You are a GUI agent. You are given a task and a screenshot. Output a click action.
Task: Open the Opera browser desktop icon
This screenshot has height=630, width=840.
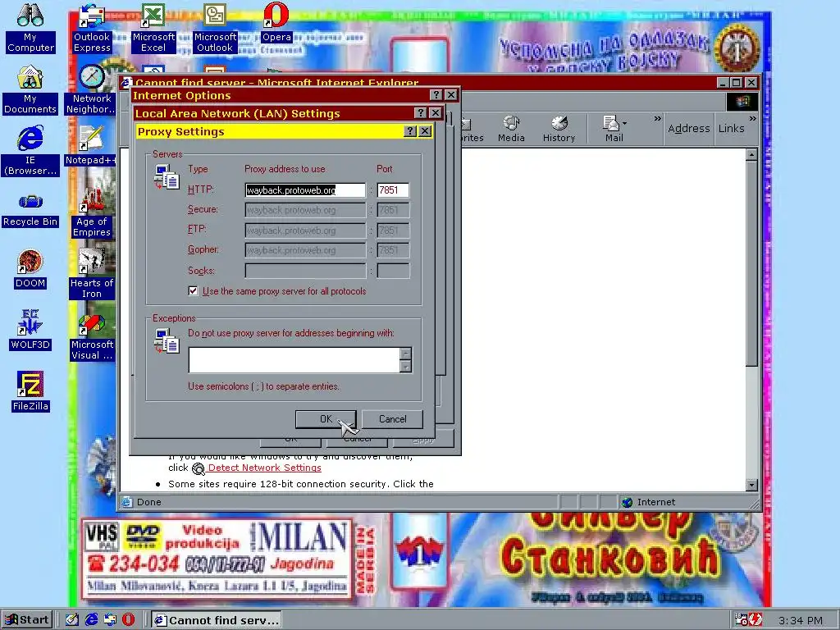coord(276,22)
